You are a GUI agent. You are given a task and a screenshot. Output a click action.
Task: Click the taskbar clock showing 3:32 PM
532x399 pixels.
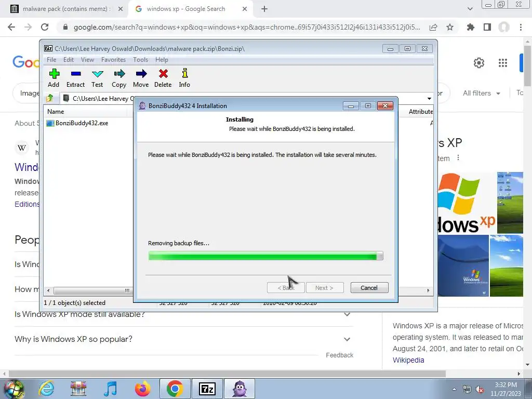tap(505, 389)
